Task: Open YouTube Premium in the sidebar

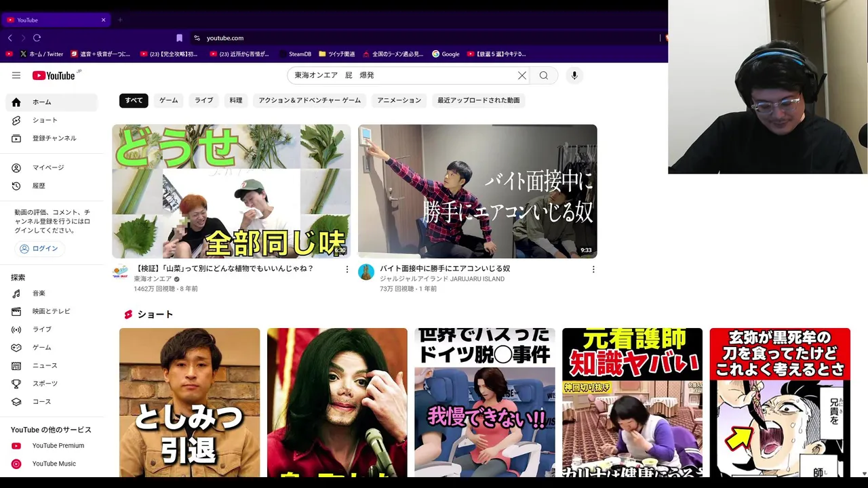Action: 52,445
